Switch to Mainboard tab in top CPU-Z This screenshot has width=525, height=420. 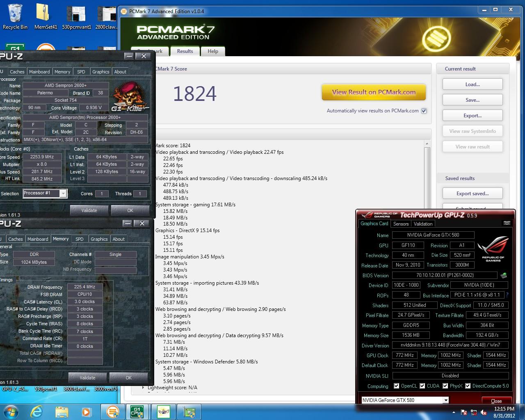click(39, 71)
